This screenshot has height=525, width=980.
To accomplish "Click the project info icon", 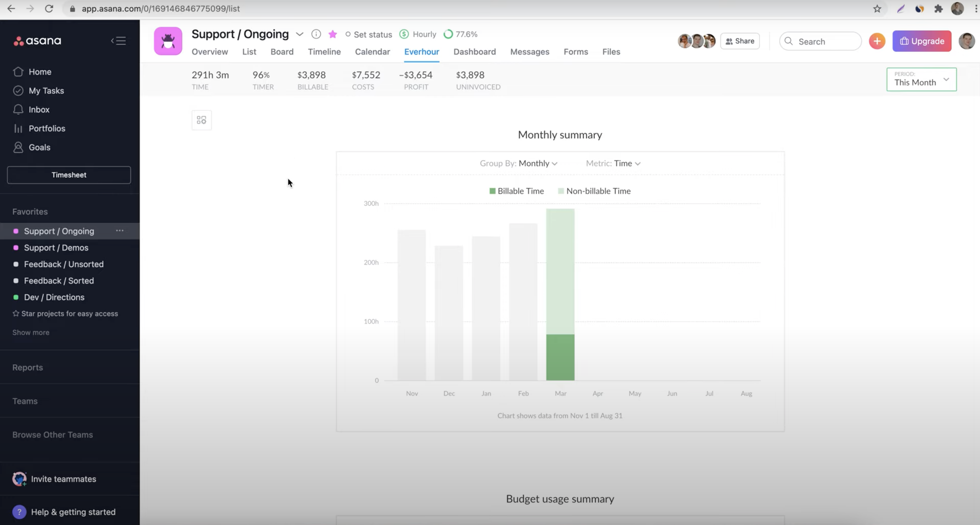I will tap(316, 34).
